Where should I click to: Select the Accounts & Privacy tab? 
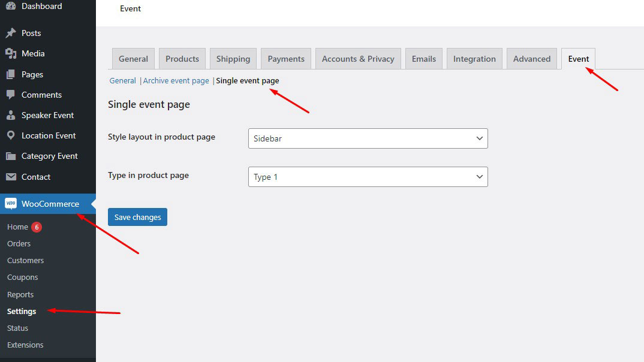coord(357,59)
